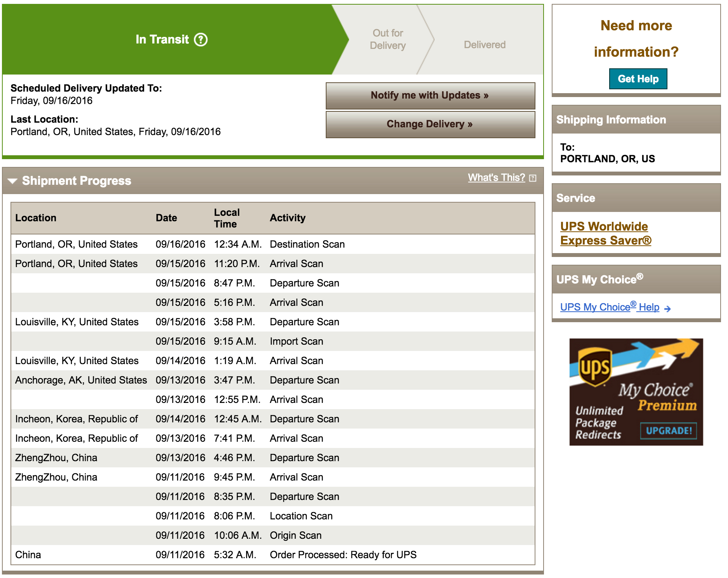Click the 5:32 A.M. time cell
This screenshot has width=728, height=578.
point(235,555)
